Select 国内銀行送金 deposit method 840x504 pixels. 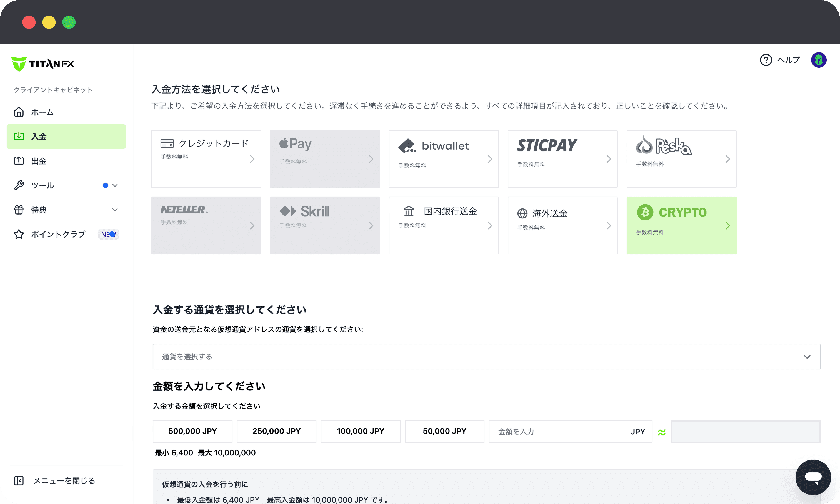(444, 226)
